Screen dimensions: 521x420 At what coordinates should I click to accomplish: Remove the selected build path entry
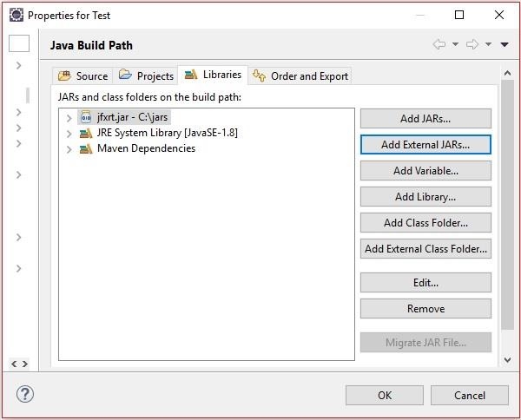coord(425,309)
